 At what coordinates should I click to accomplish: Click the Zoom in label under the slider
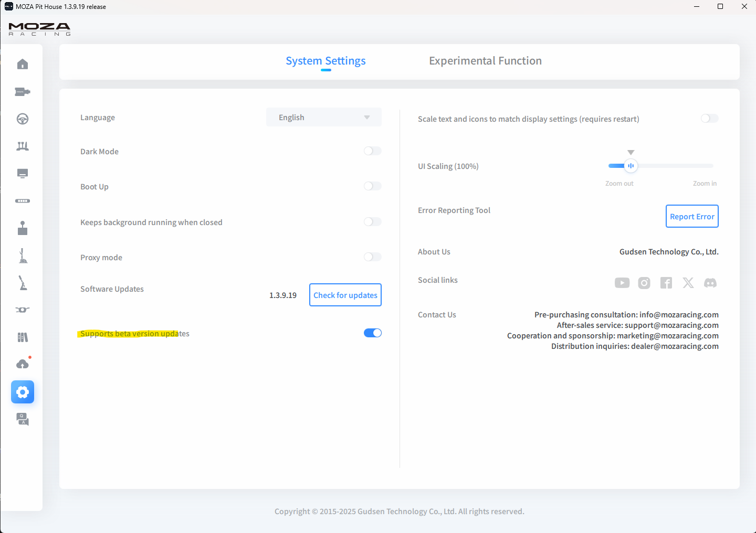pyautogui.click(x=705, y=184)
